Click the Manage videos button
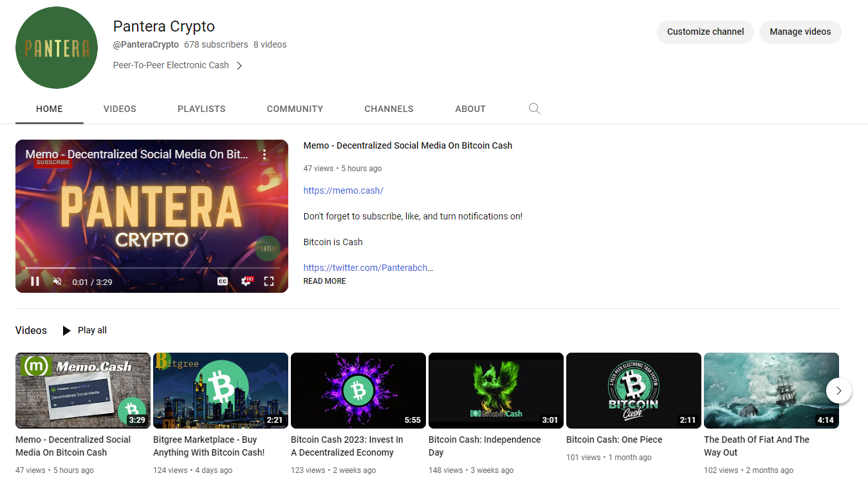Image resolution: width=868 pixels, height=482 pixels. click(x=800, y=32)
